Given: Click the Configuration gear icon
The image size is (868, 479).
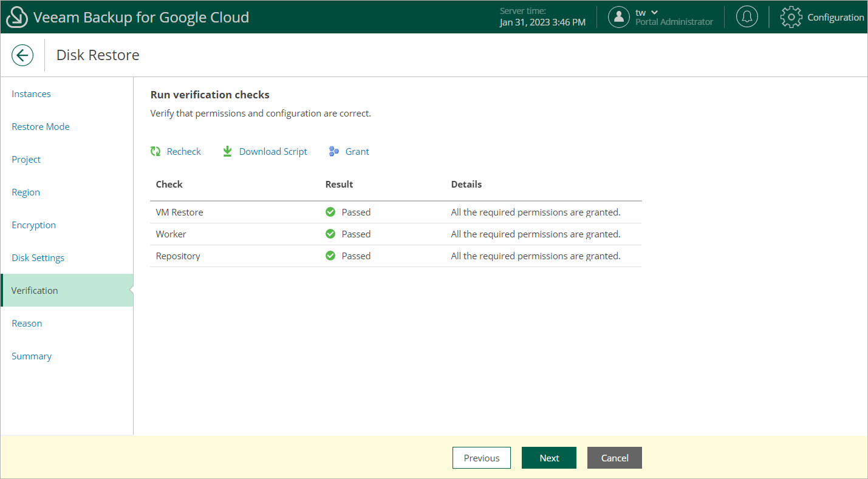Looking at the screenshot, I should tap(791, 17).
